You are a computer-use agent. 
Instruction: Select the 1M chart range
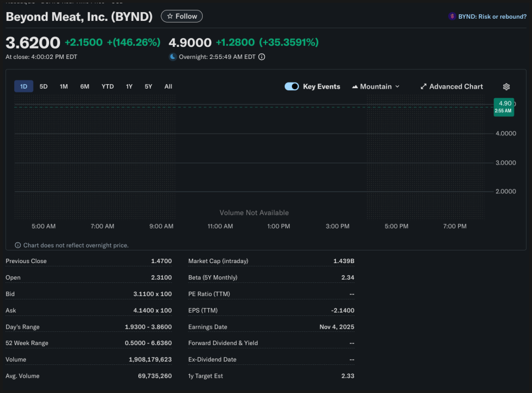(x=64, y=86)
